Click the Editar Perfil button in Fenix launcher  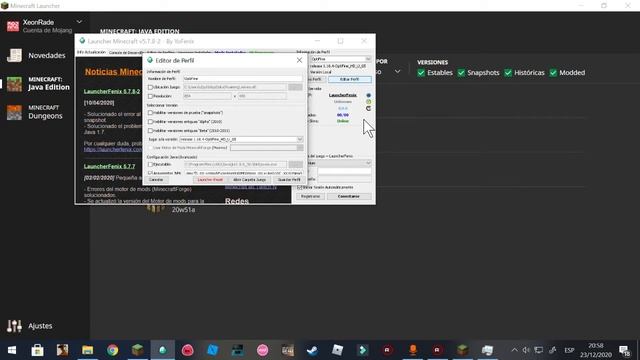[350, 79]
